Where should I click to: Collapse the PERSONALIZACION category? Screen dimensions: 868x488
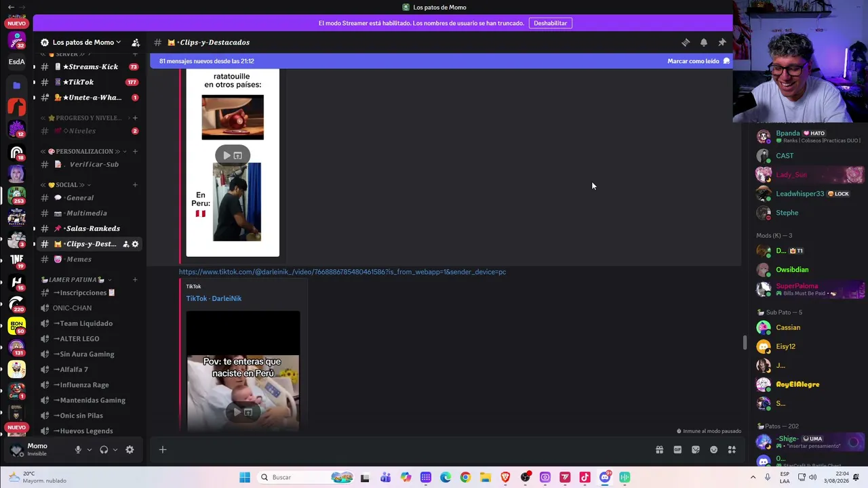coord(83,151)
